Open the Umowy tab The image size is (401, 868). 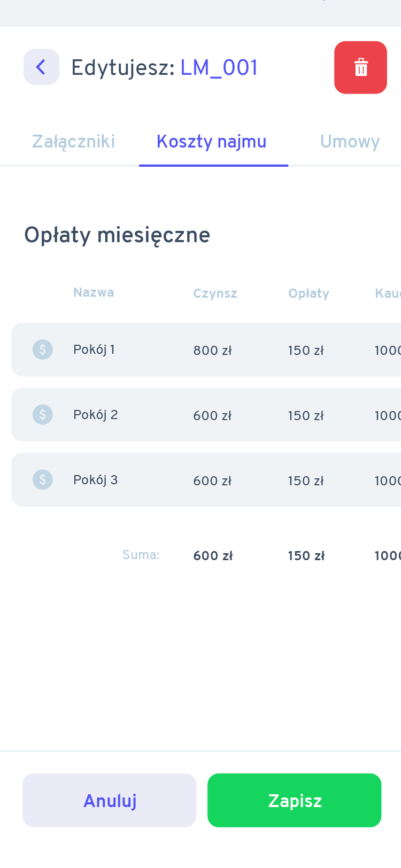[350, 142]
